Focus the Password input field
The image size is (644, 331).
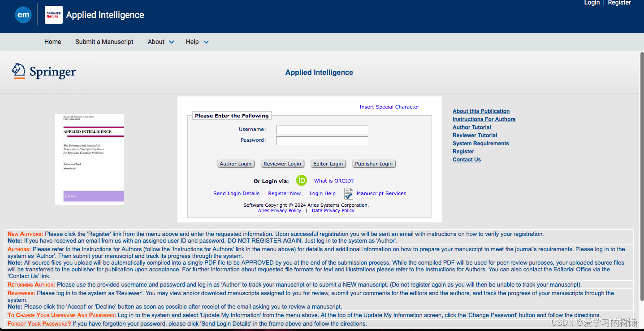click(322, 141)
